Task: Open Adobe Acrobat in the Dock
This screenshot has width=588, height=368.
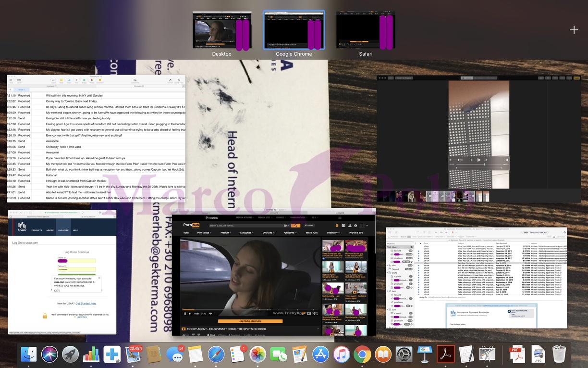Action: pyautogui.click(x=446, y=355)
